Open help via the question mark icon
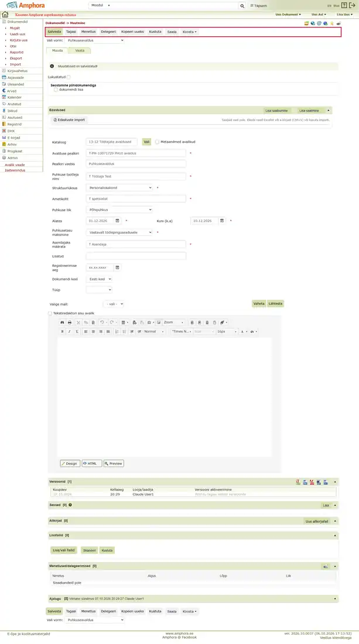The width and height of the screenshot is (359, 644). pos(344,5)
